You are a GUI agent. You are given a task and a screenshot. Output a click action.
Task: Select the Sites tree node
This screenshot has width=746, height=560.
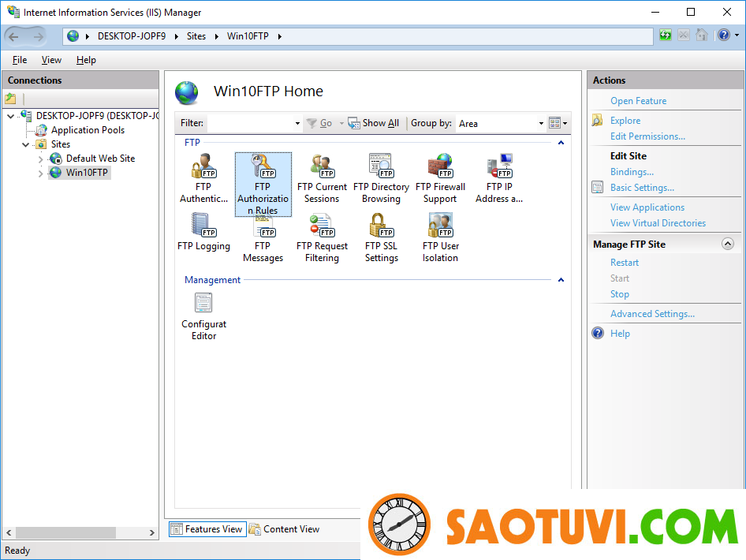point(61,144)
